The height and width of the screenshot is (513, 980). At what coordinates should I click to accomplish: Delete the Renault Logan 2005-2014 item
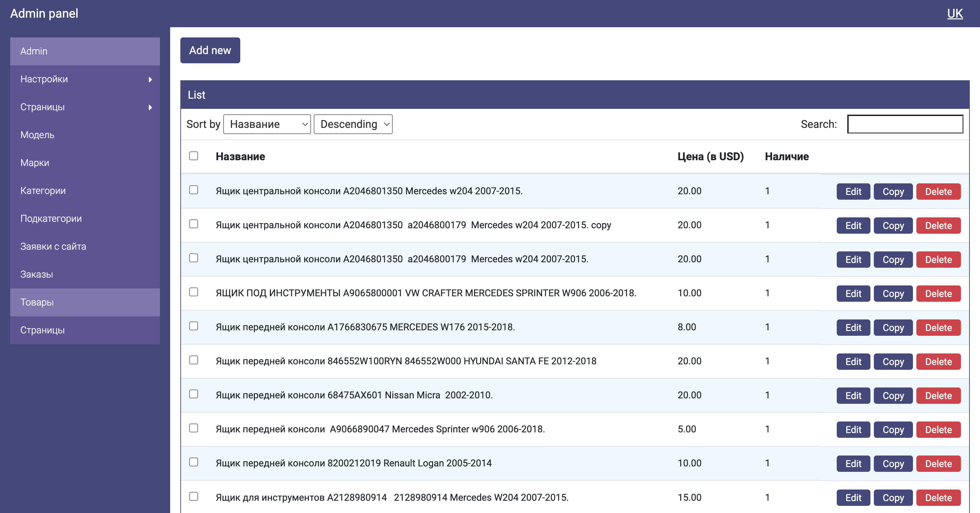pyautogui.click(x=938, y=464)
